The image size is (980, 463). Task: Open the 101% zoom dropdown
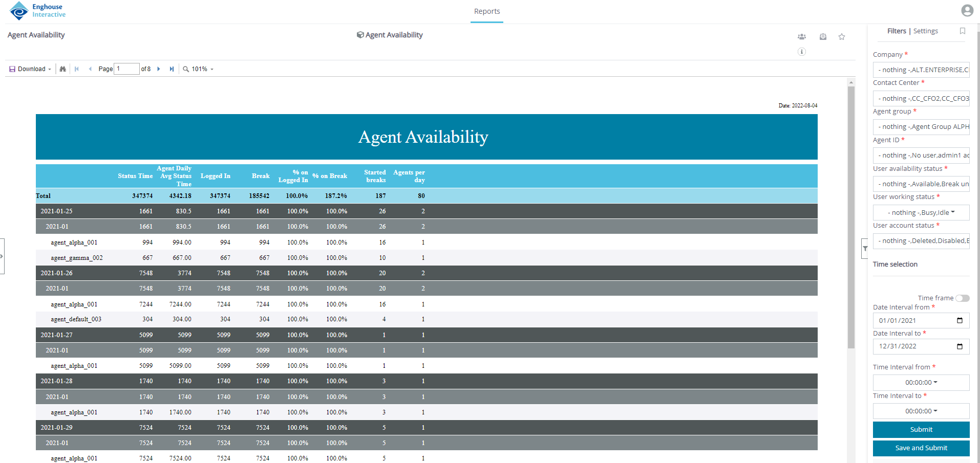pos(199,69)
